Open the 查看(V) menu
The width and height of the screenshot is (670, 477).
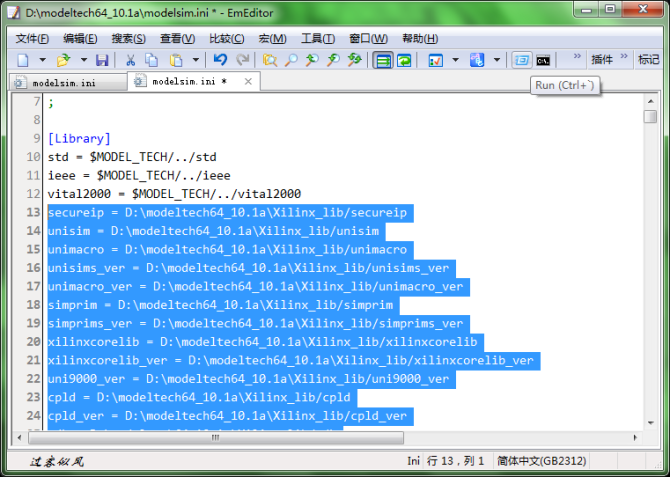[177, 39]
